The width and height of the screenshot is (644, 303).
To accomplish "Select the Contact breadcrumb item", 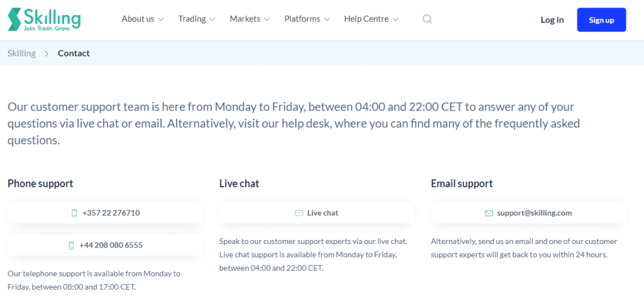I will pyautogui.click(x=74, y=53).
